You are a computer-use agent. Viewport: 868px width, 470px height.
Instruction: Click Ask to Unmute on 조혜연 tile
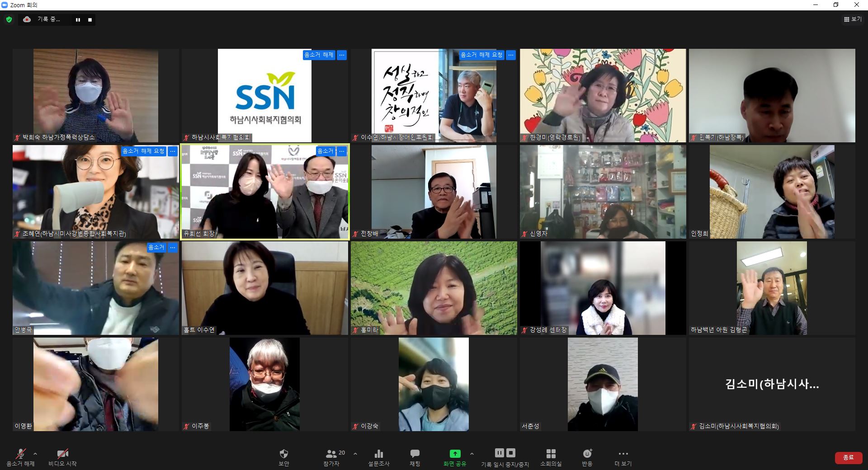point(143,151)
